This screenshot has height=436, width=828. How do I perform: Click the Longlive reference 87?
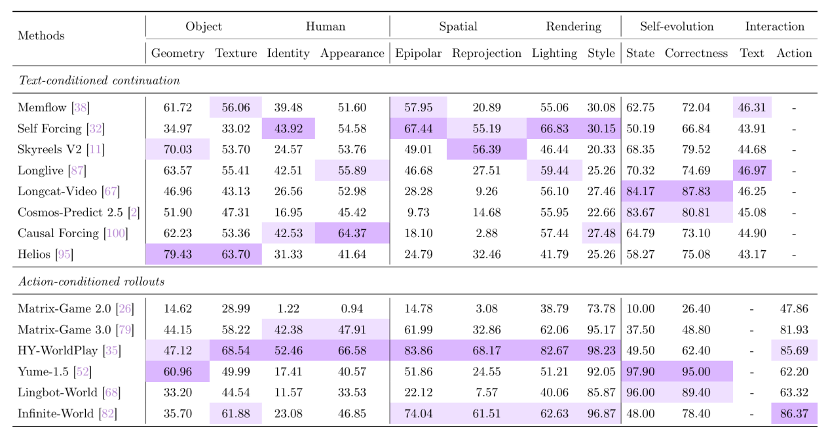pos(78,170)
